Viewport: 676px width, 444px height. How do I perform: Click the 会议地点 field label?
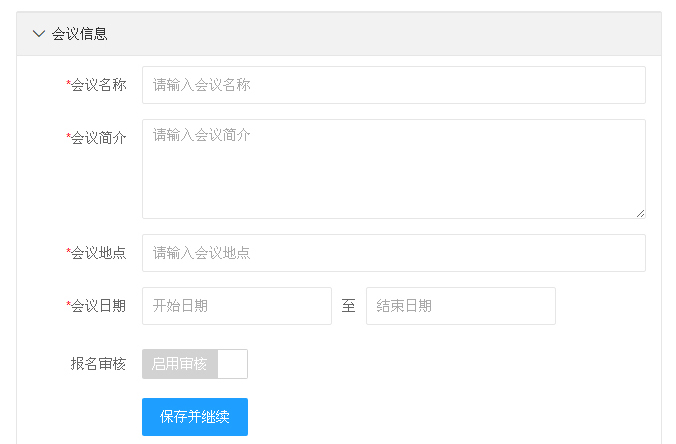pyautogui.click(x=98, y=253)
